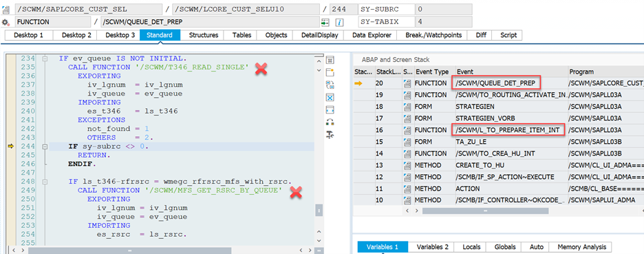Click the /SCWM/L_TO_PREPARE_ITEM_INT stack event
Screen dimensions: 644x254
coord(508,130)
